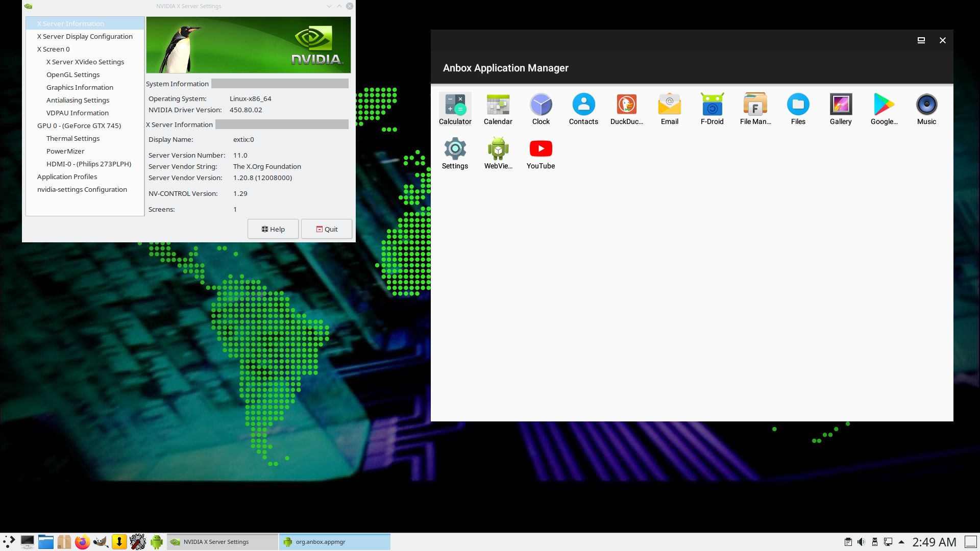Launch the YouTube app
Viewport: 980px width, 551px height.
click(x=541, y=154)
